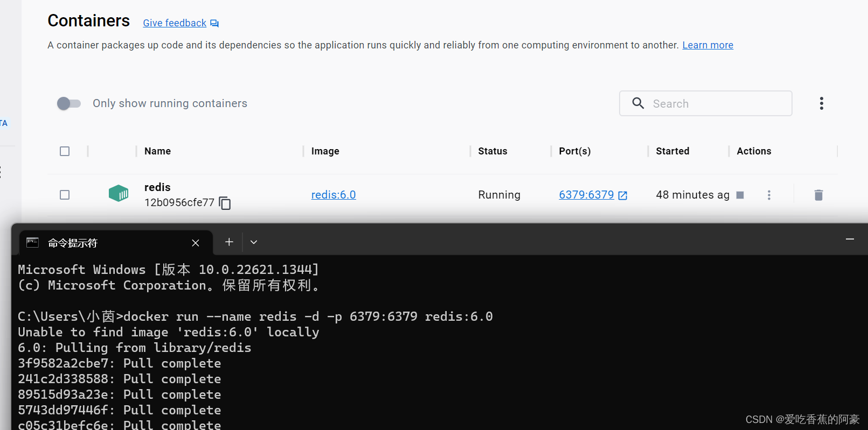This screenshot has width=868, height=430.
Task: Open the Give feedback link
Action: click(175, 23)
